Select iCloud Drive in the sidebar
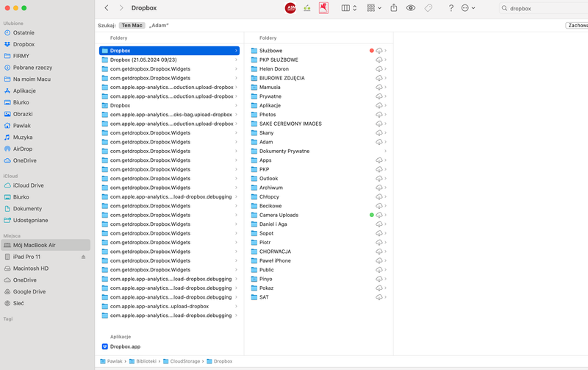588x370 pixels. [x=28, y=185]
